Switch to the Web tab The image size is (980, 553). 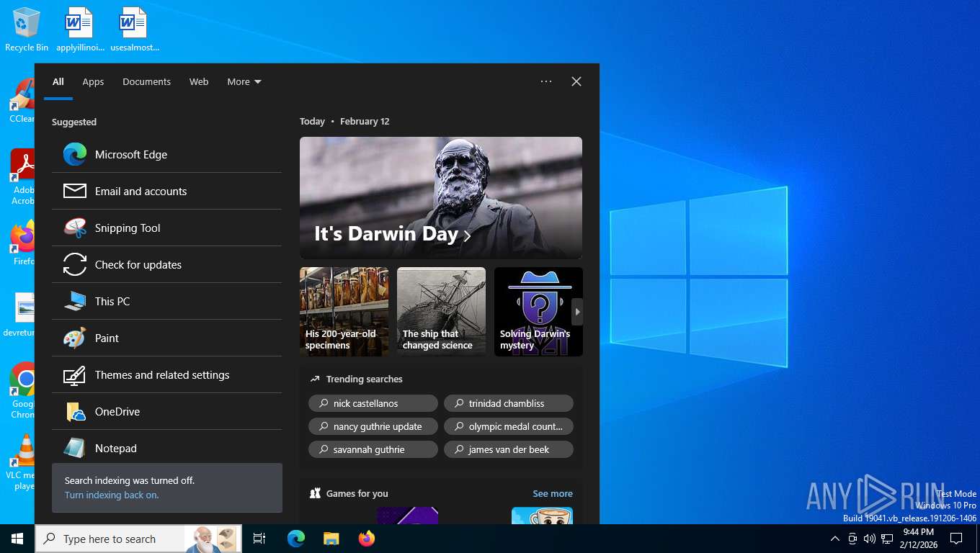[x=199, y=81]
